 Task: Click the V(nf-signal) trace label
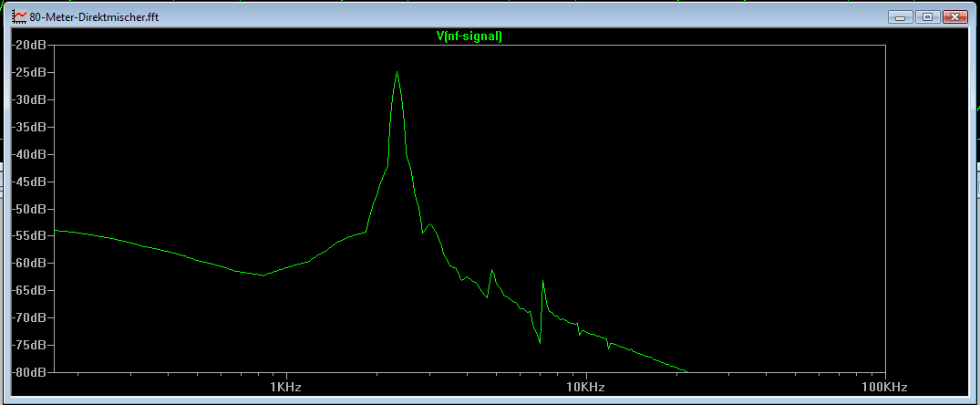point(469,36)
